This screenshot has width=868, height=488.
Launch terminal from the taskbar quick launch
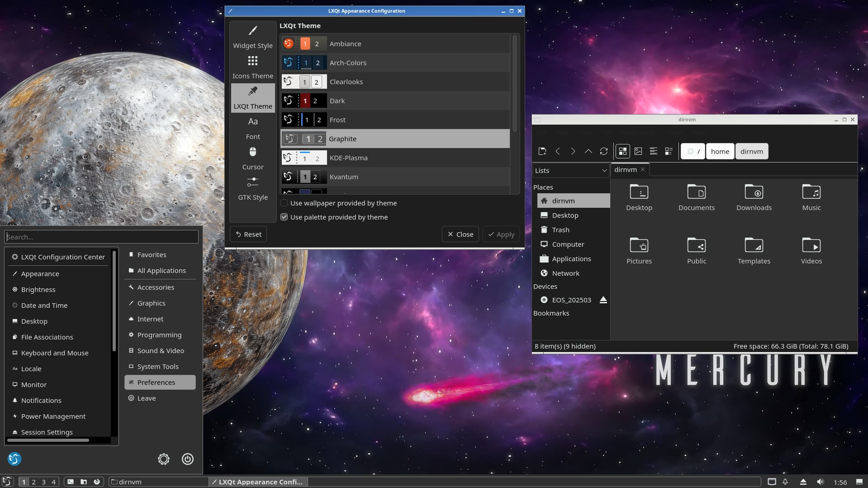coord(71,482)
